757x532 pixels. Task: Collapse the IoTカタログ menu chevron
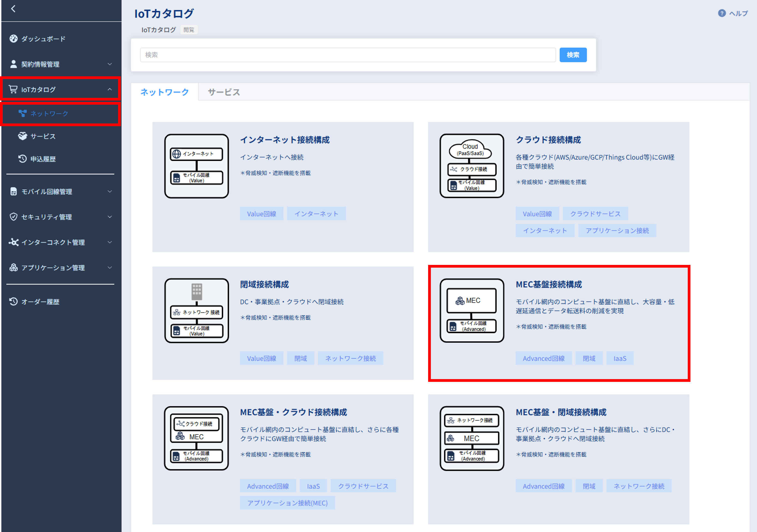click(x=110, y=89)
